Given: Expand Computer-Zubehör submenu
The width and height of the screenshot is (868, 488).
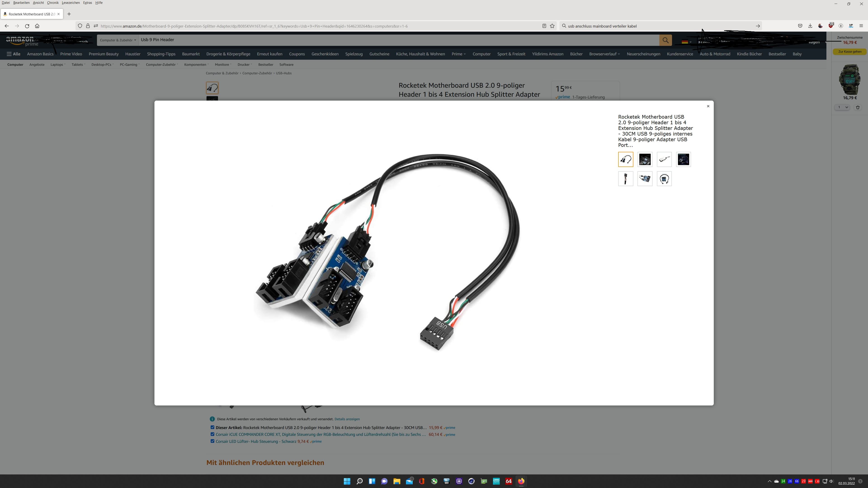Looking at the screenshot, I should [x=162, y=64].
